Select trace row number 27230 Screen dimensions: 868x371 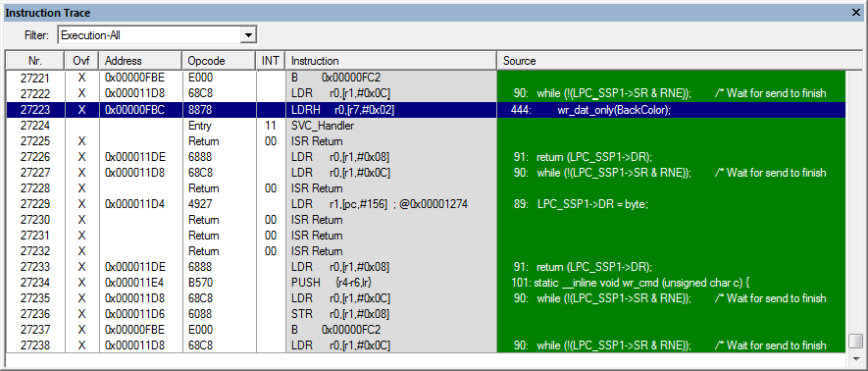(x=426, y=220)
